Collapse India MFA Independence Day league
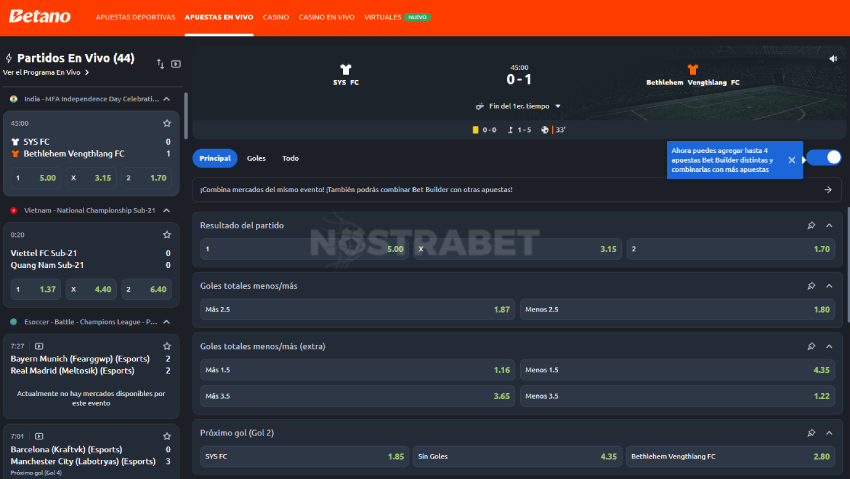 pos(167,99)
